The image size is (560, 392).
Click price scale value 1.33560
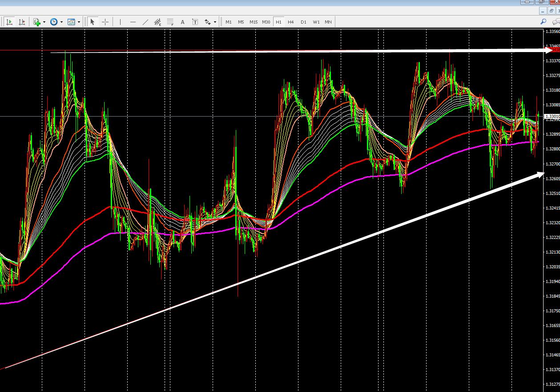pos(553,32)
